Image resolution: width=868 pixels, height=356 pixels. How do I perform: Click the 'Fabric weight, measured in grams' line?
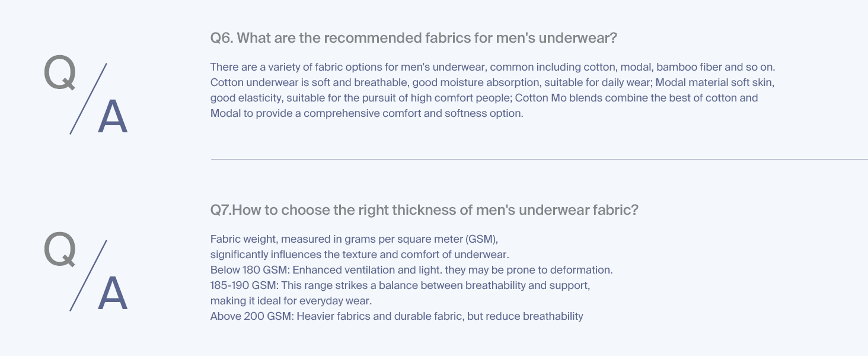pos(355,239)
